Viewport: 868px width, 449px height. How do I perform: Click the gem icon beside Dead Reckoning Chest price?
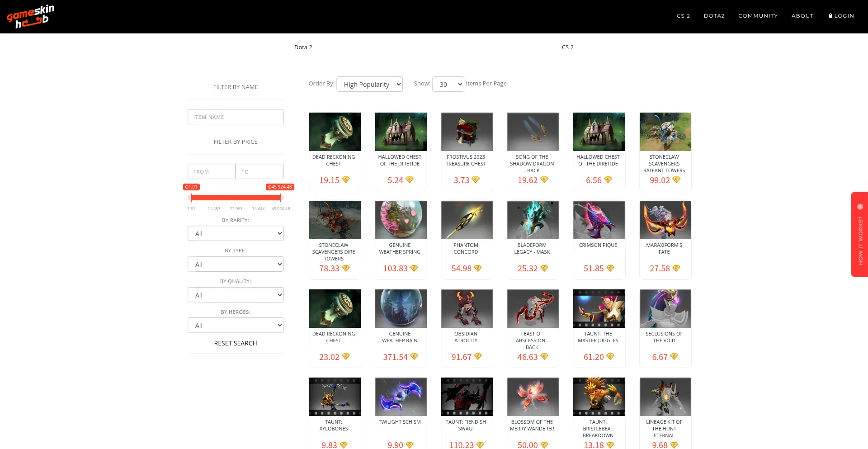(346, 180)
